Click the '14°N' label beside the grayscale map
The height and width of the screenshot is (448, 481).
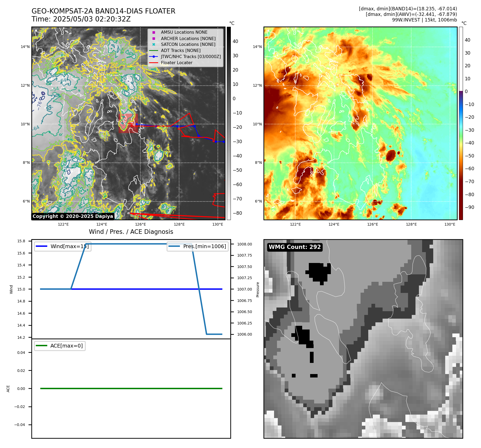[x=25, y=47]
